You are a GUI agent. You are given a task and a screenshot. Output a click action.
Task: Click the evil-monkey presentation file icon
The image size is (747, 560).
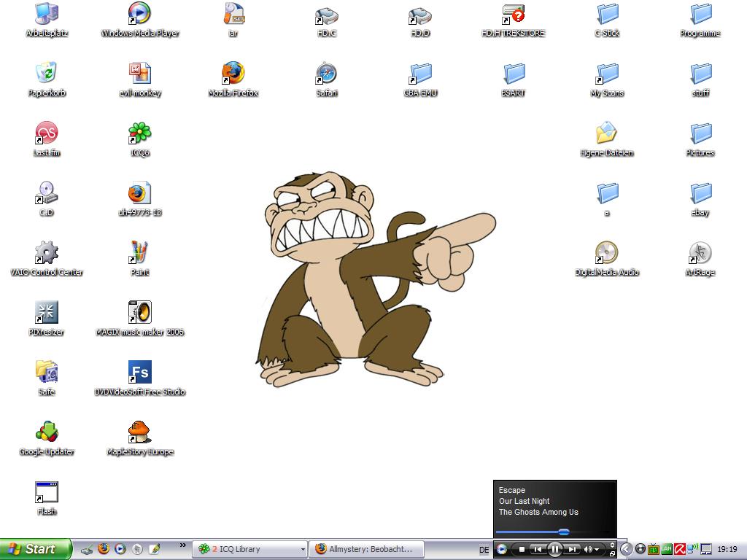point(139,80)
